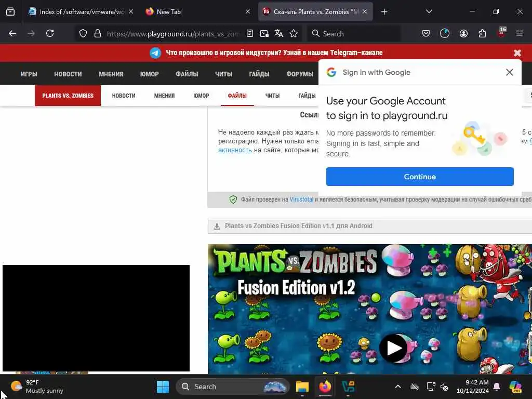The image size is (532, 399).
Task: Open МНЕНИЯ in the game sub-navigation
Action: (164, 96)
